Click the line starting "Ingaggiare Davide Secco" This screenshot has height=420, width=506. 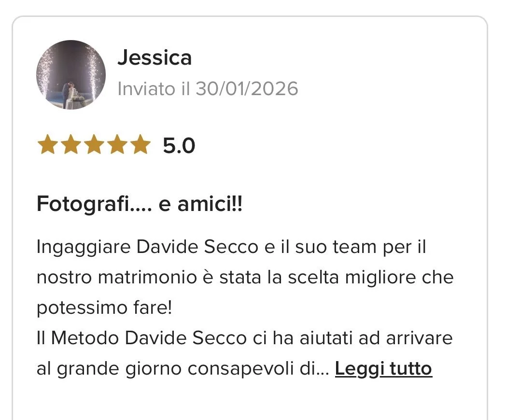click(231, 247)
